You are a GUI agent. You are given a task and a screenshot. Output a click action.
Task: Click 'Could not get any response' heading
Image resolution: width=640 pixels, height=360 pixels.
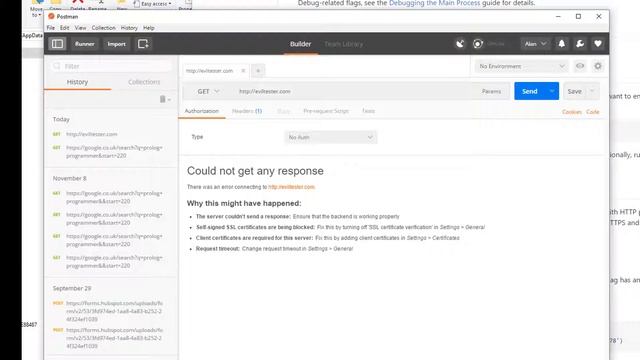(255, 171)
